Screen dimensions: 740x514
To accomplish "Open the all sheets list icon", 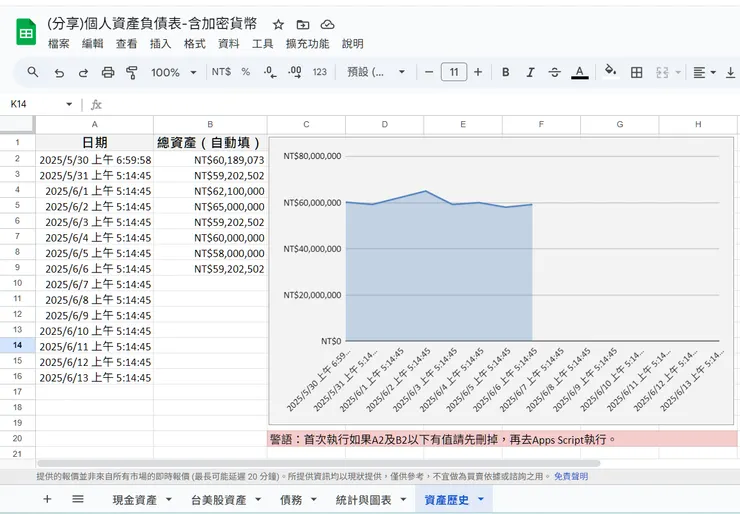I will [x=77, y=499].
